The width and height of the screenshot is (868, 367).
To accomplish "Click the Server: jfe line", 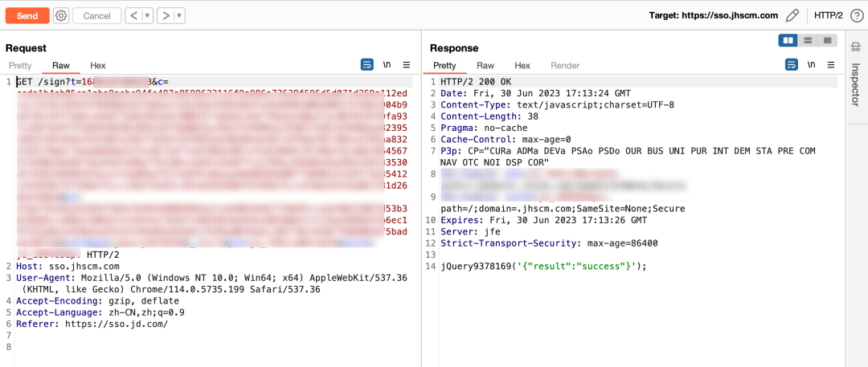I will [469, 231].
